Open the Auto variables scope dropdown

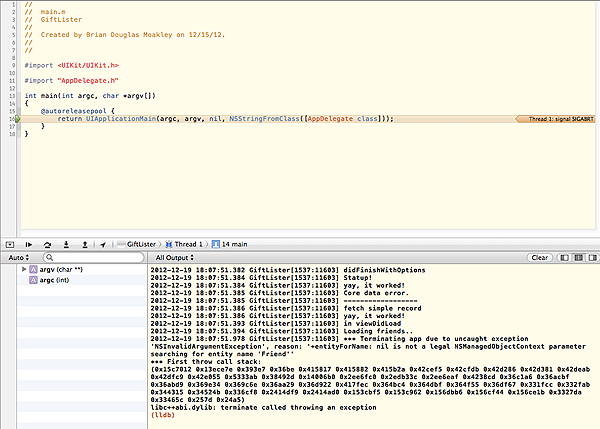[19, 258]
